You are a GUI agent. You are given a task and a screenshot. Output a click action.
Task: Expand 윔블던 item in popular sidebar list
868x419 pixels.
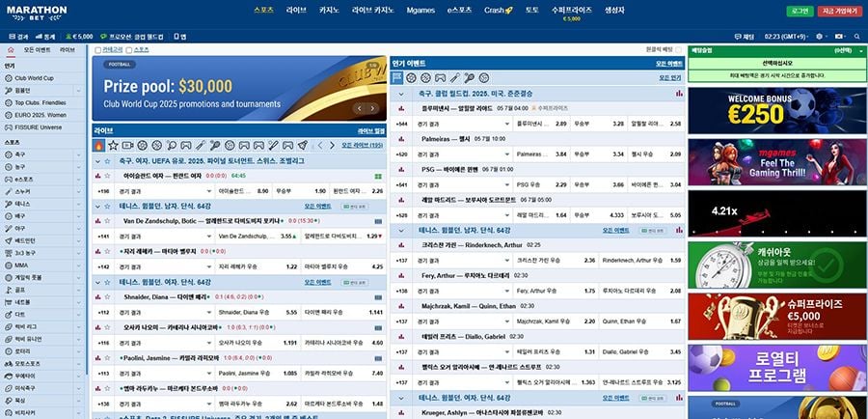[79, 91]
